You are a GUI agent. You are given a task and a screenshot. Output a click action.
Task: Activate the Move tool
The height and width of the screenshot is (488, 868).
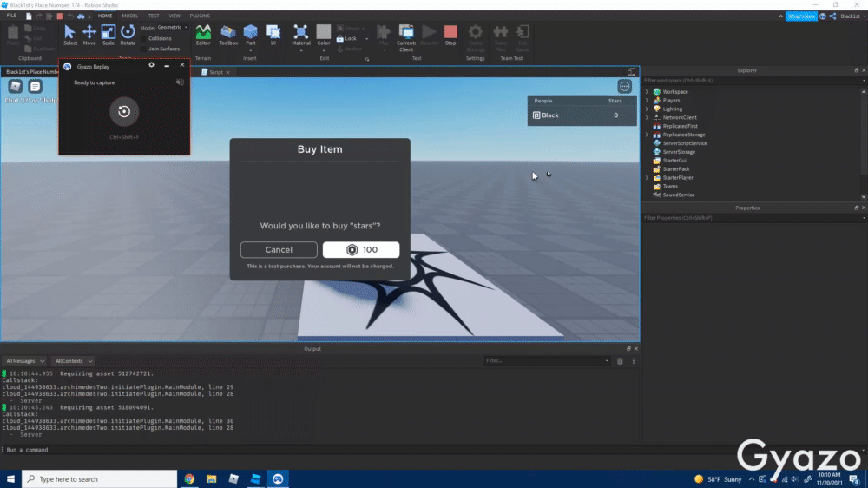tap(89, 35)
